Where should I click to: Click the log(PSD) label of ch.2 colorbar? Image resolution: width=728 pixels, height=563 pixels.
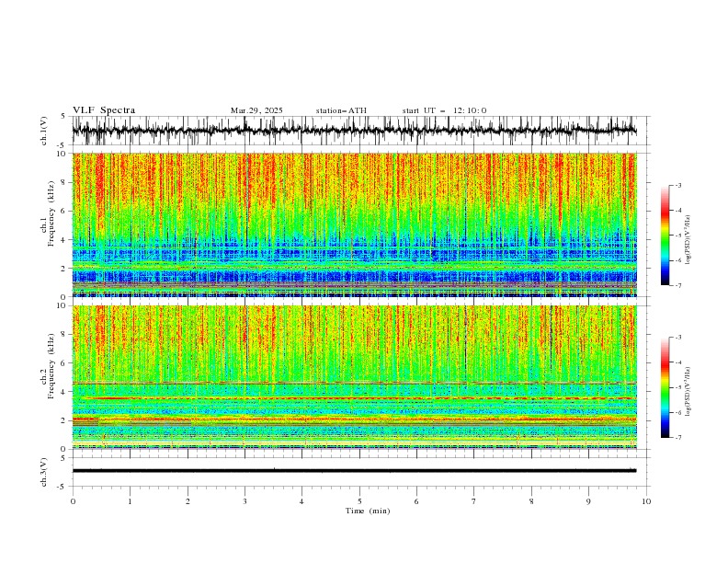coord(688,392)
